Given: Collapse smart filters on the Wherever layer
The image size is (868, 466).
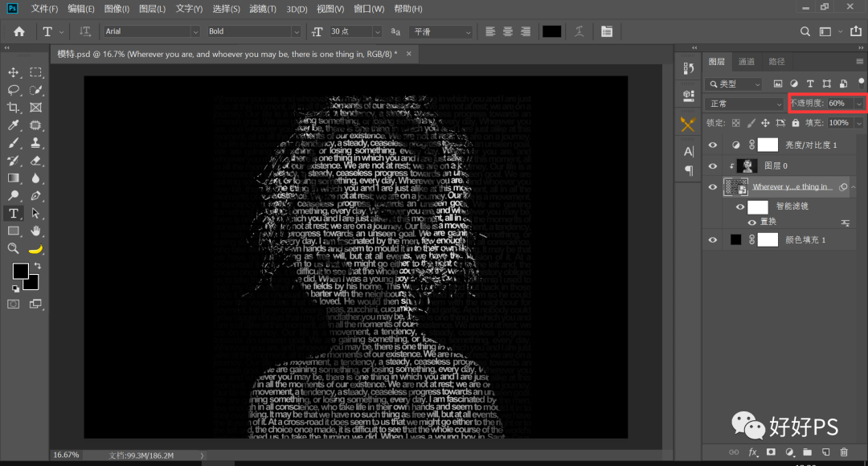Looking at the screenshot, I should point(853,187).
